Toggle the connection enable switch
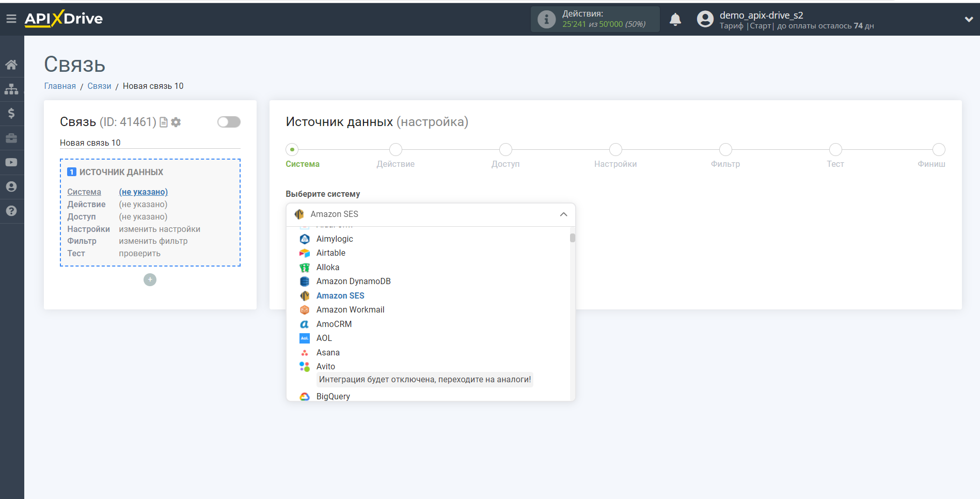Screen dimensions: 980x499 (x=229, y=122)
